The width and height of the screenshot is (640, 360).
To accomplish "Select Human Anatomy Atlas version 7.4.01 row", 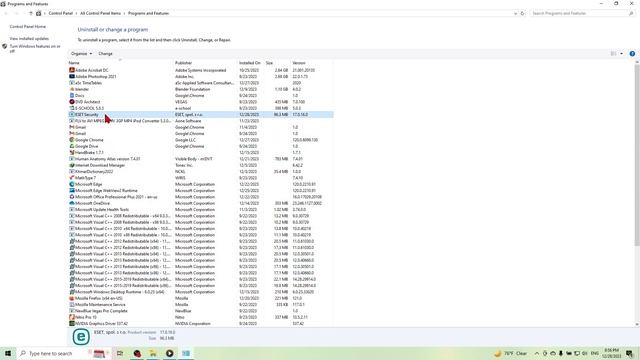I will (200, 159).
